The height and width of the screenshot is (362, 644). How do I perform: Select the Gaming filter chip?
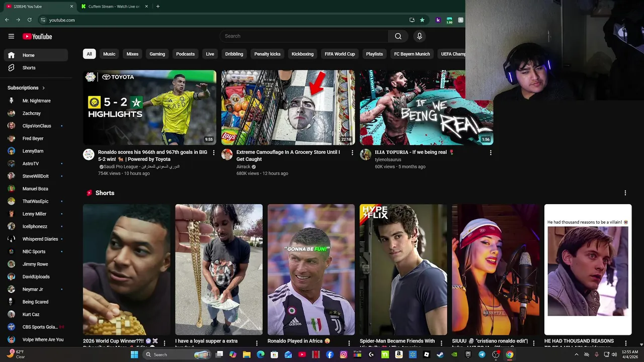click(x=157, y=54)
